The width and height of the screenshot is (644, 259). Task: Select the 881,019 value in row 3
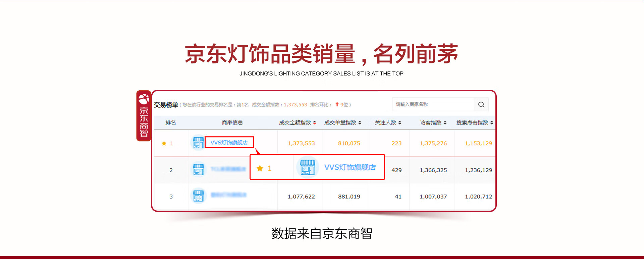(349, 197)
